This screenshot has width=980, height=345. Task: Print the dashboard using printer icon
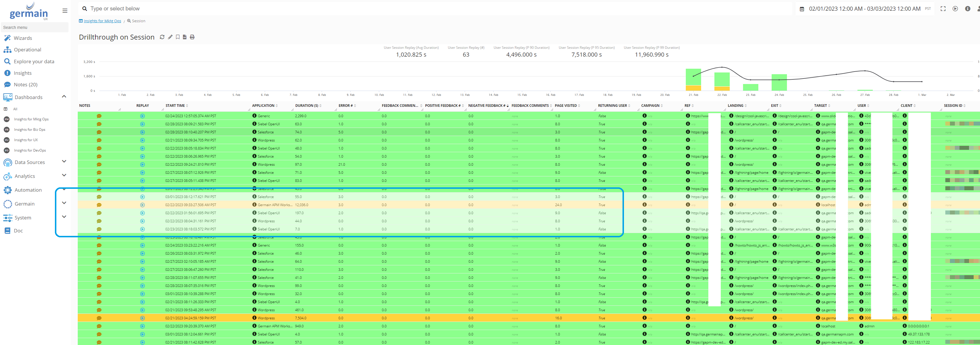point(192,37)
